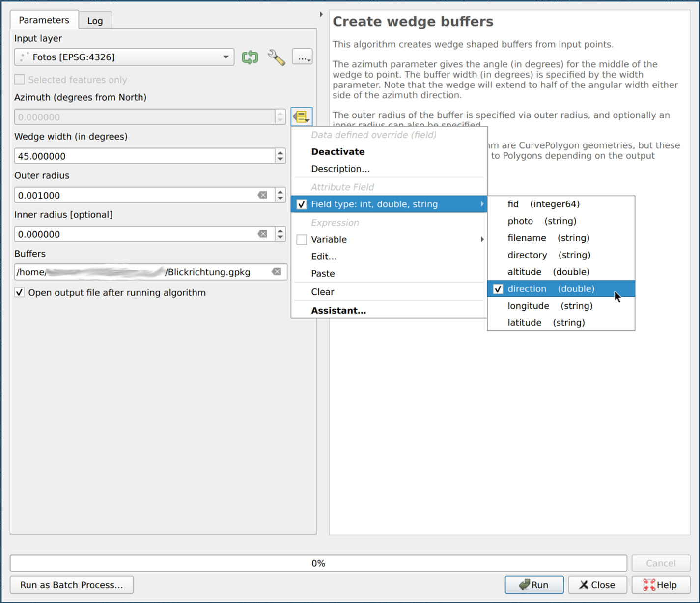The image size is (700, 603).
Task: Uncheck Open output file after running algorithm
Action: pyautogui.click(x=19, y=292)
